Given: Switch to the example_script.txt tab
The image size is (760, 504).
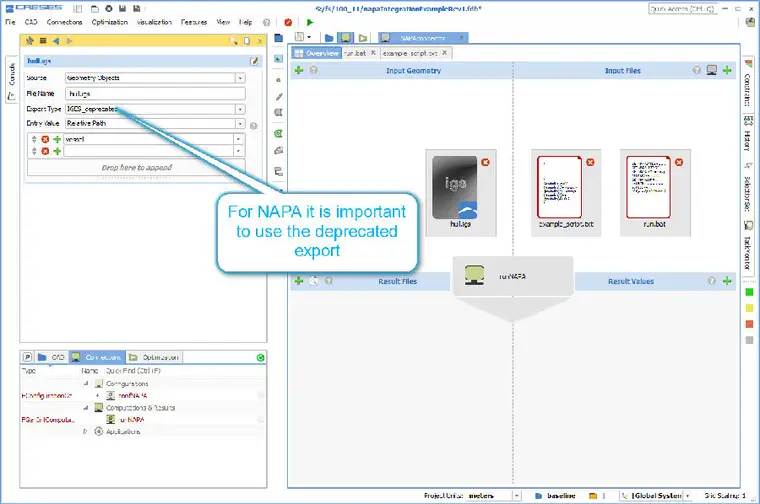Looking at the screenshot, I should coord(410,53).
